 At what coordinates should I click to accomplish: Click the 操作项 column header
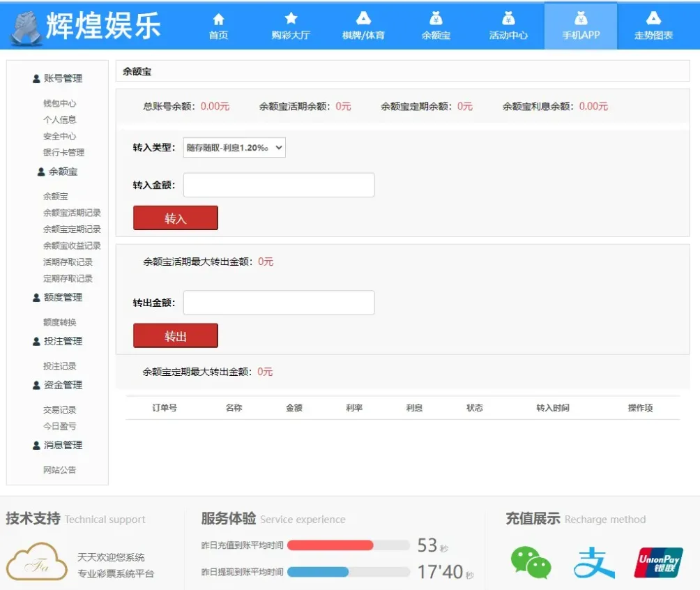pos(640,408)
